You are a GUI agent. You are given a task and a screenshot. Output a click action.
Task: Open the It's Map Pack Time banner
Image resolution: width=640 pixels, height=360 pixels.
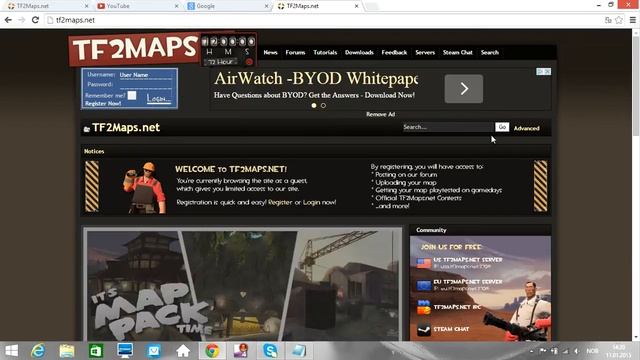pos(242,284)
